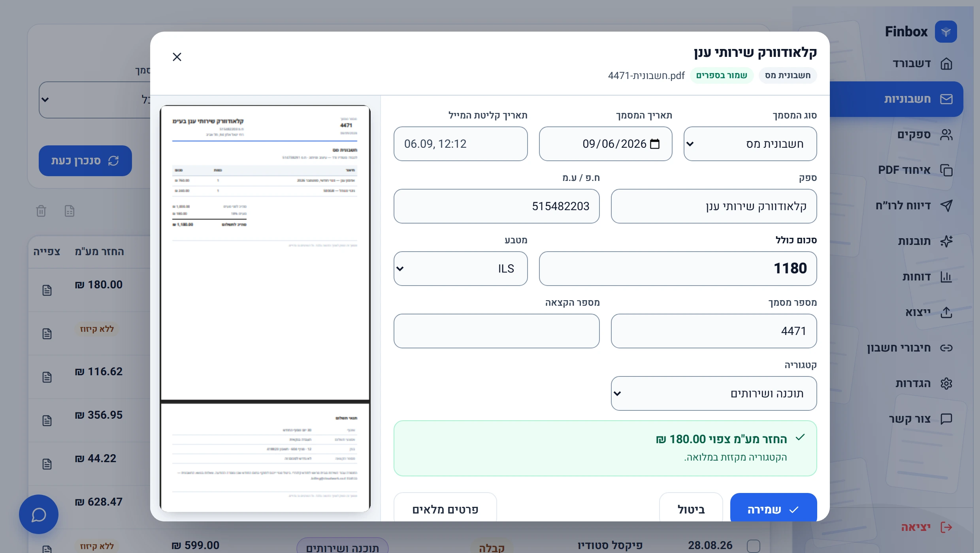Screen dimensions: 980x553
Task: Open דוחות chart item in the sidebar
Action: 927,277
